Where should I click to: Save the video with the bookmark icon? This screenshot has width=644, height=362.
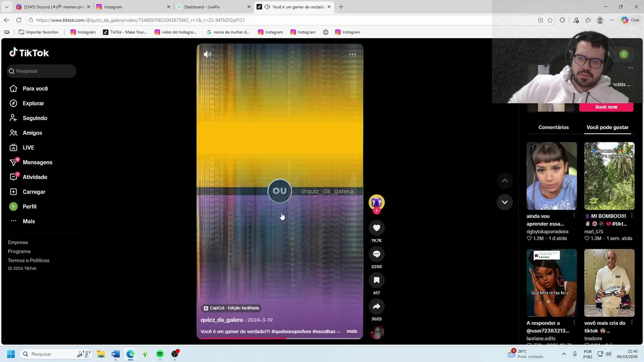point(376,280)
